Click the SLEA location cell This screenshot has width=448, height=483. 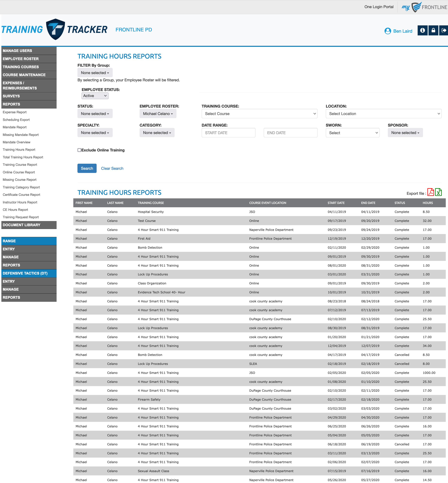253,364
